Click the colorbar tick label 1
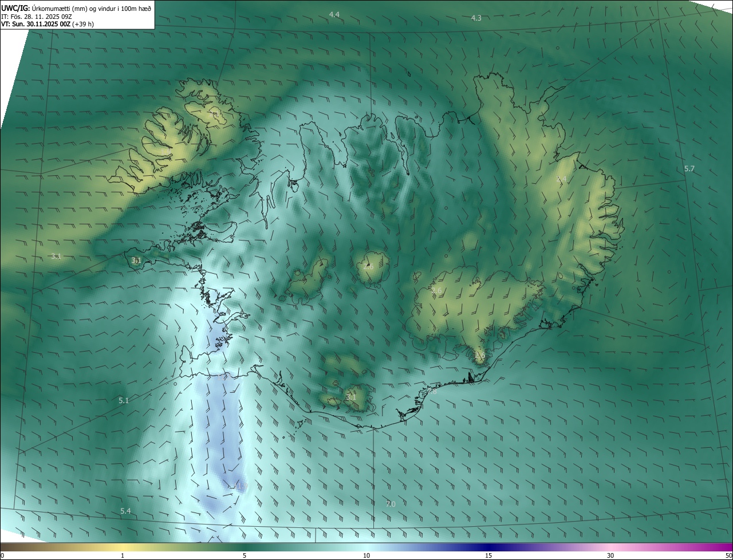Image resolution: width=733 pixels, height=560 pixels. pyautogui.click(x=123, y=556)
